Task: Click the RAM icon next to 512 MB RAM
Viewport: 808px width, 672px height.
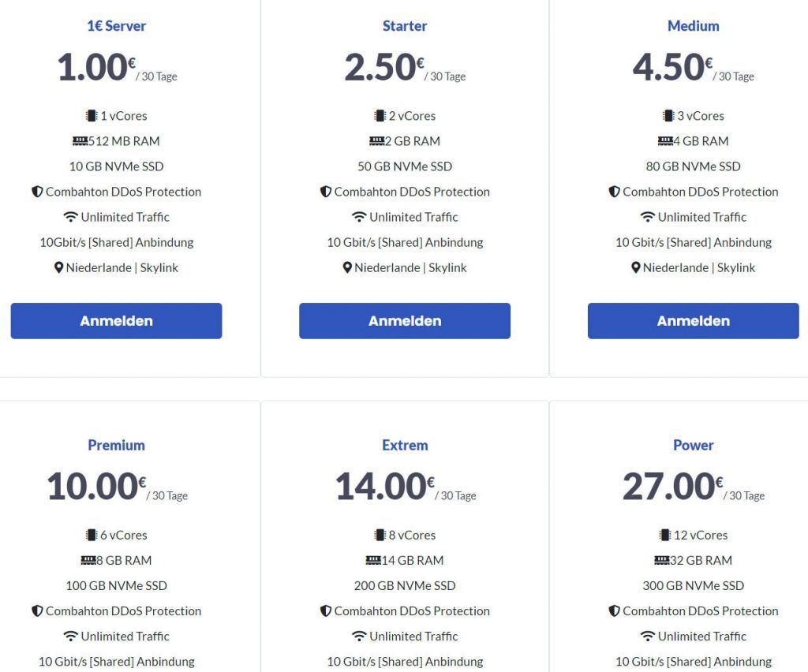Action: (80, 141)
